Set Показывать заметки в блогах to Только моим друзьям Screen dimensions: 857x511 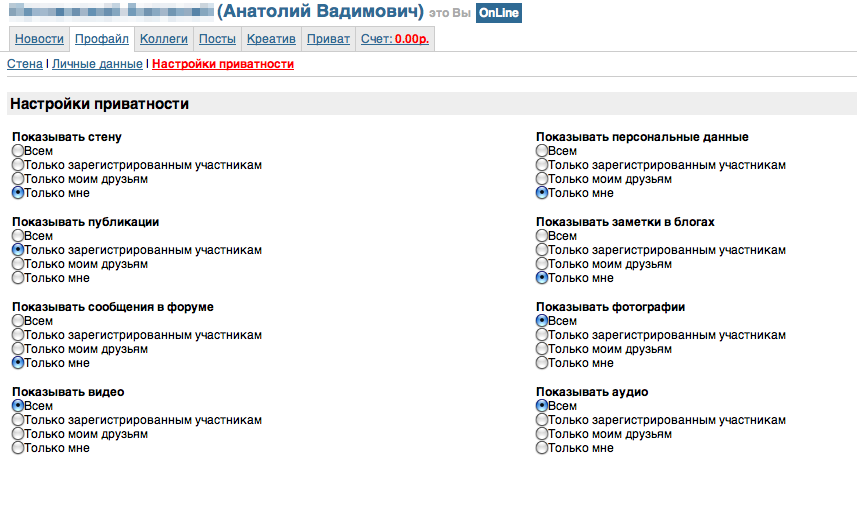(542, 264)
